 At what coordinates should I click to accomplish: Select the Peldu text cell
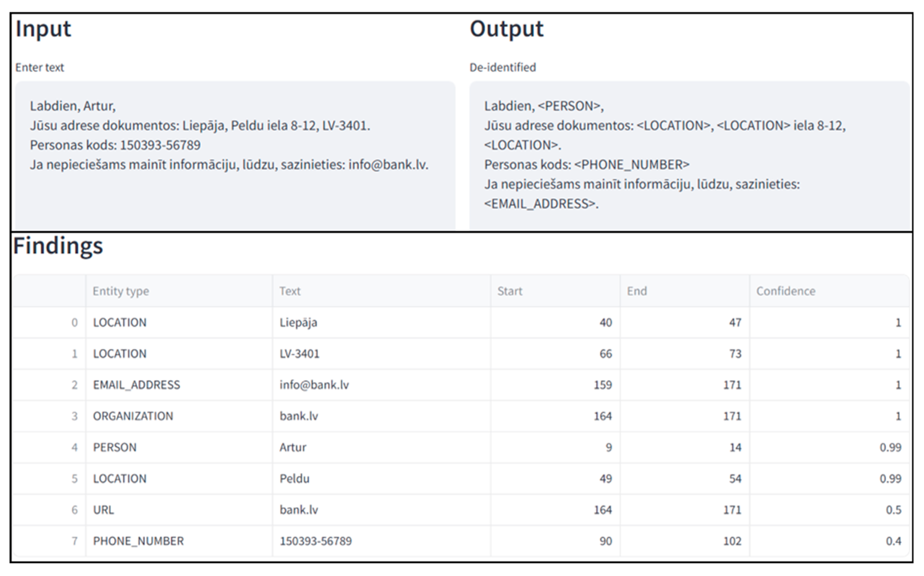381,479
